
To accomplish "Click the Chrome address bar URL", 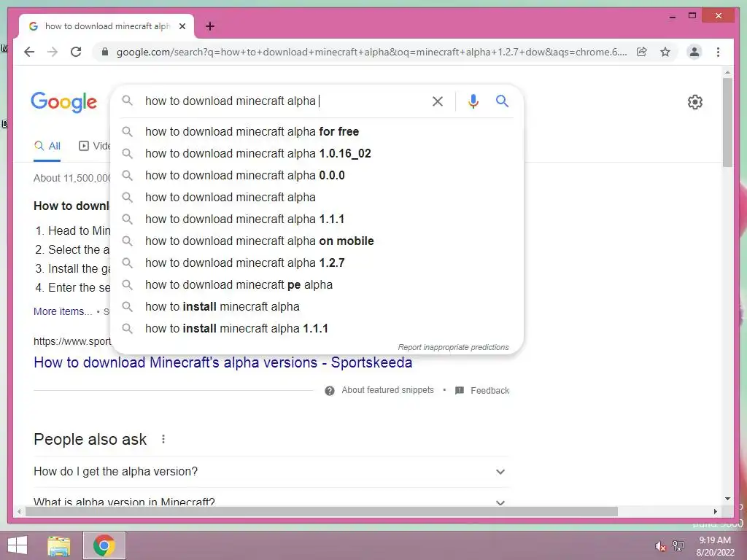I will coord(371,52).
